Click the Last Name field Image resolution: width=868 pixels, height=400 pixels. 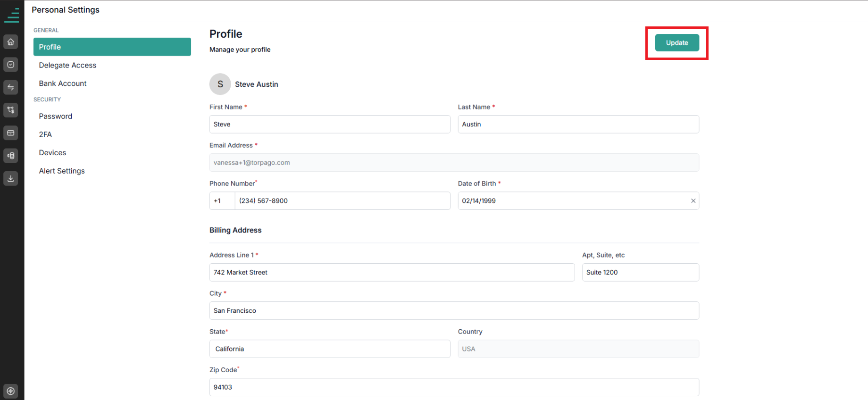pos(578,125)
